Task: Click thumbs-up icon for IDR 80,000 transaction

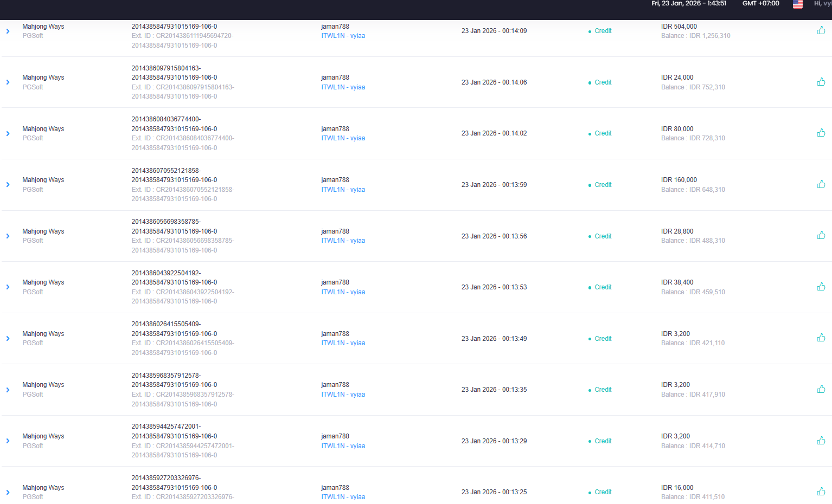Action: (x=821, y=133)
